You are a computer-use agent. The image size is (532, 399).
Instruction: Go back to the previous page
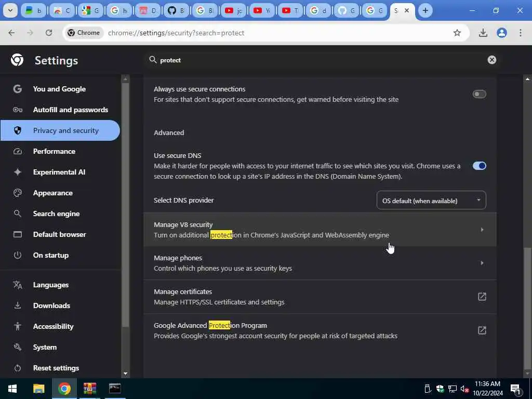[x=11, y=33]
